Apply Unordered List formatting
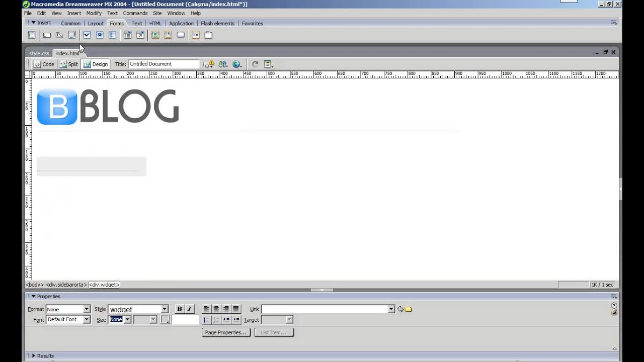Viewport: 644px width, 362px height. coord(206,320)
